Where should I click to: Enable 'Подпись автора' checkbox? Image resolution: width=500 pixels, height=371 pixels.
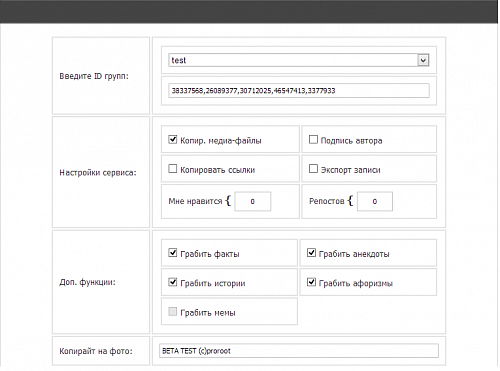pyautogui.click(x=313, y=140)
